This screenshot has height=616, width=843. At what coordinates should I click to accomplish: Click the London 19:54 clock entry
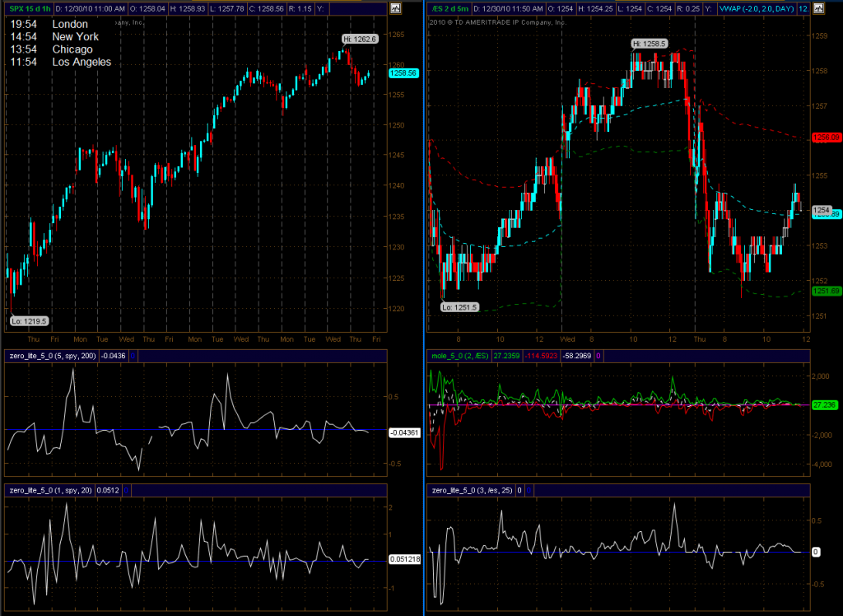pyautogui.click(x=49, y=25)
